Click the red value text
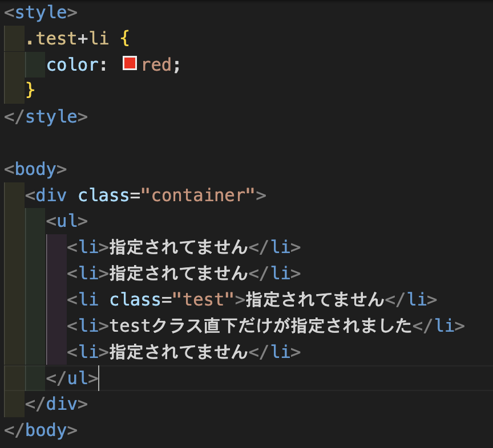Screen dimensions: 493x448 pos(156,64)
